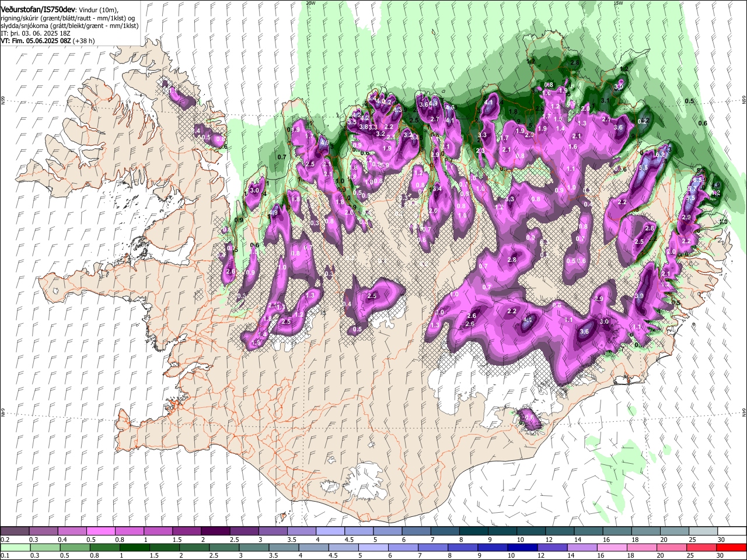Click the pale grey swatch labeled 25 in upper legend row
Viewport: 747px width, 560px height.
tap(703, 531)
